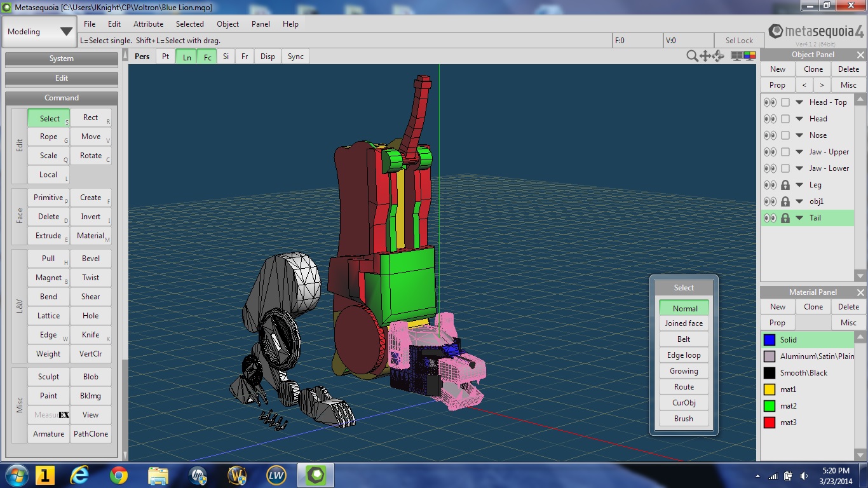Choose the Knife command
Screen dimensions: 868x488
click(91, 335)
